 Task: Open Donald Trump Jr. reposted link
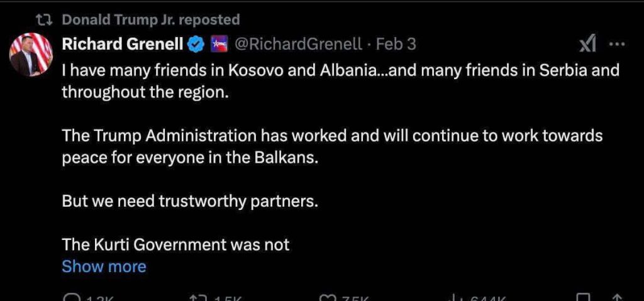point(150,20)
